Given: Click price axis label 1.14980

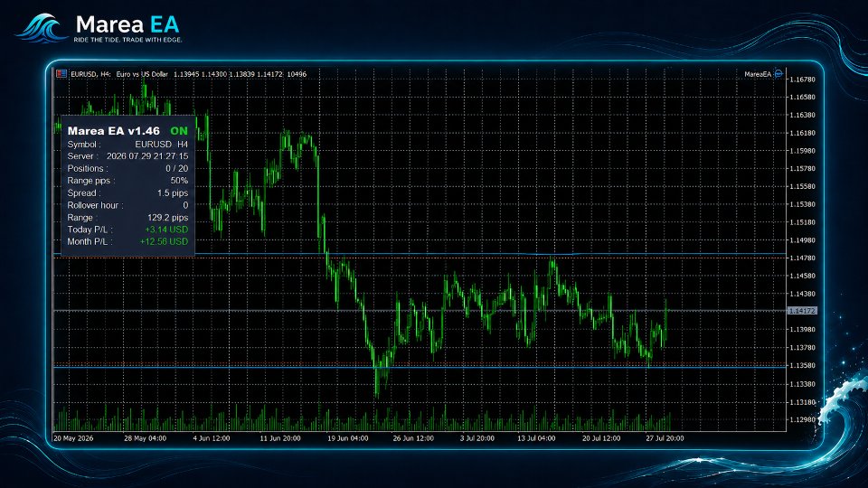Looking at the screenshot, I should click(x=803, y=240).
